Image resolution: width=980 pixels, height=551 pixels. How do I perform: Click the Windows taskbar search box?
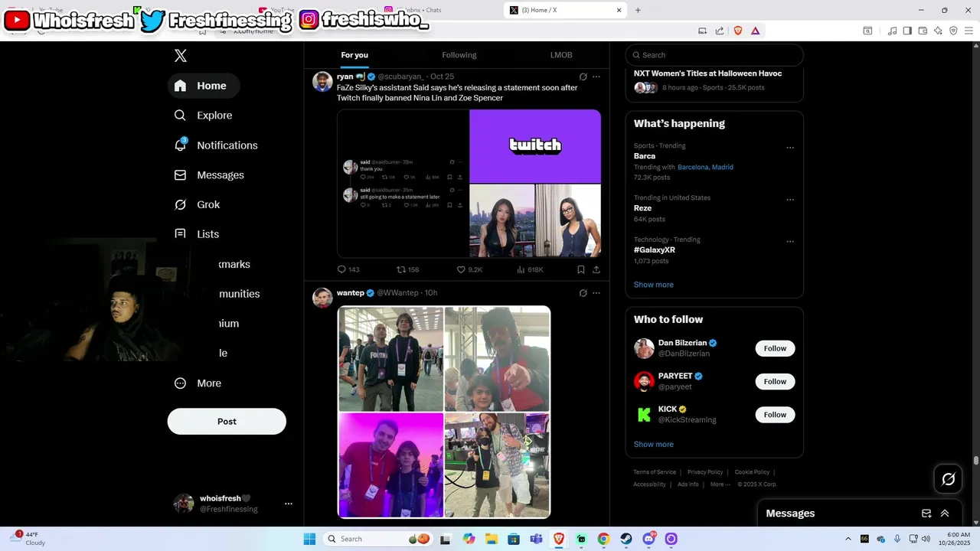378,539
